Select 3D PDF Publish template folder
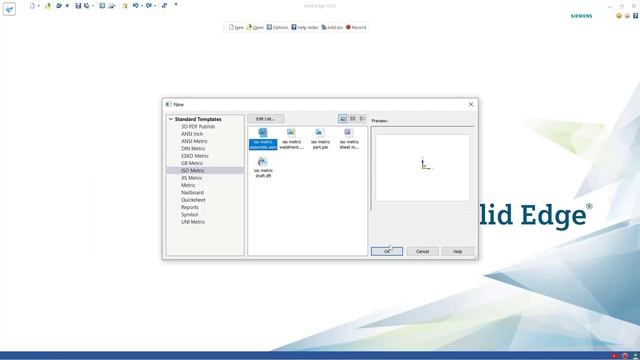The width and height of the screenshot is (640, 360). point(198,127)
